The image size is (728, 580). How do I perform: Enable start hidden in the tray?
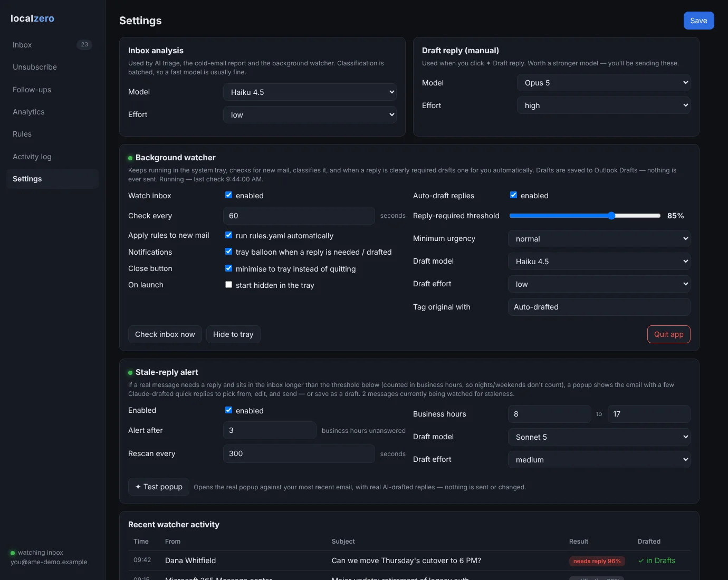[x=228, y=285]
